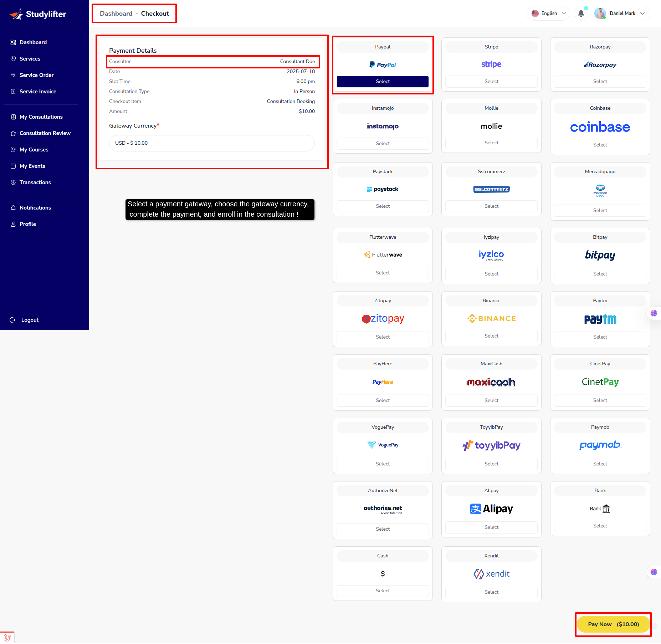Expand the Daniel Mark user menu
661x644 pixels.
621,14
